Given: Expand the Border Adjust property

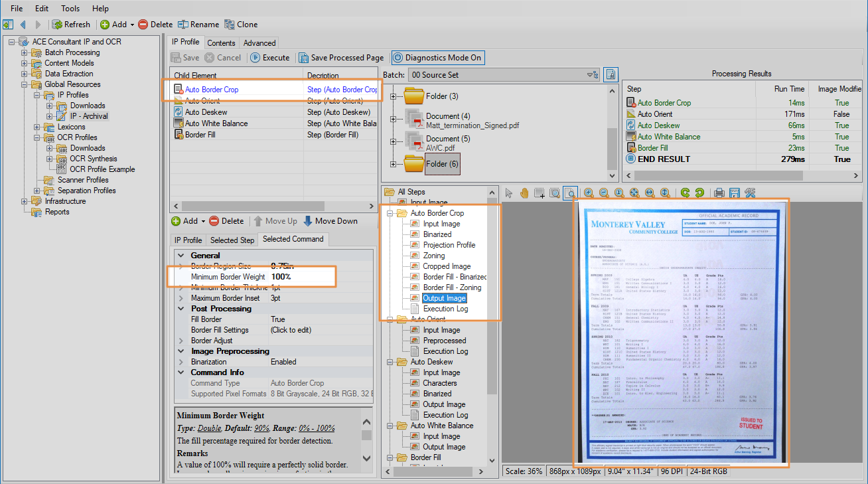Looking at the screenshot, I should 181,341.
